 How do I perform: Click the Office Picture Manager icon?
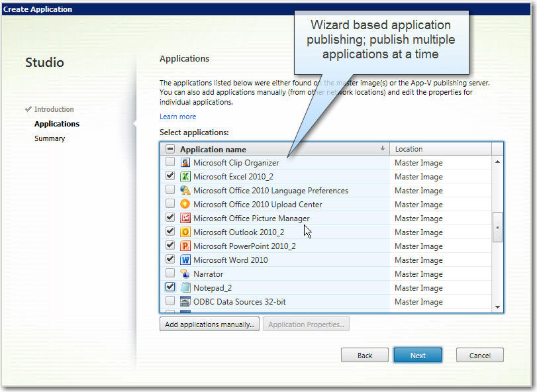(x=185, y=218)
